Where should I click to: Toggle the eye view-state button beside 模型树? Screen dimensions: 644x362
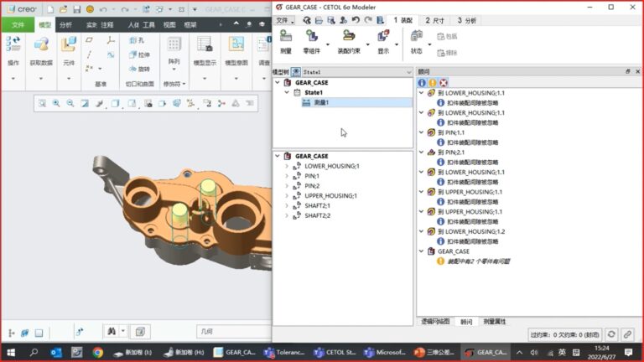pyautogui.click(x=296, y=72)
